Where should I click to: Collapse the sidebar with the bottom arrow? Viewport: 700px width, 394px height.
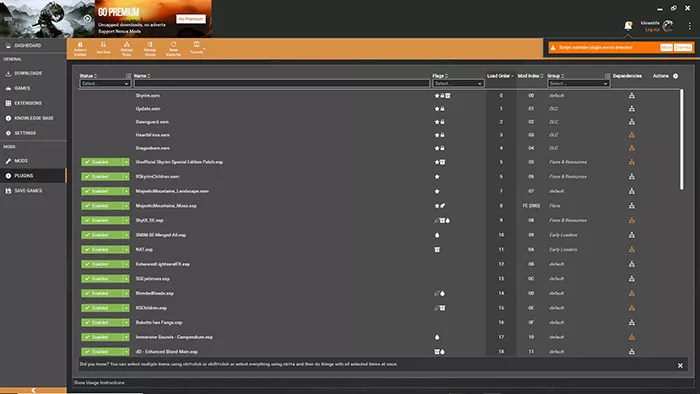pos(33,390)
